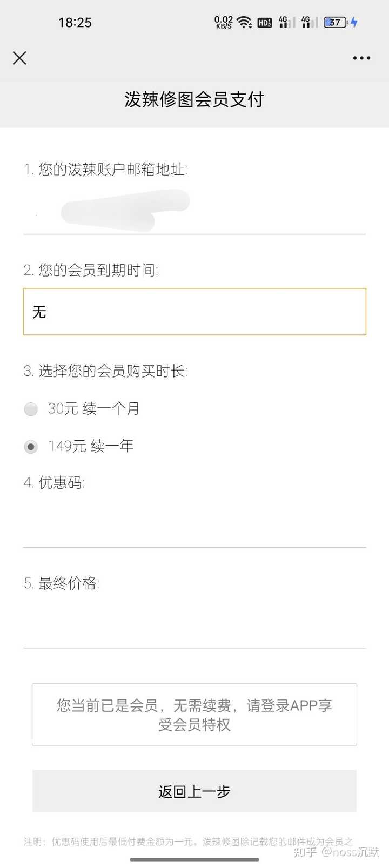Image resolution: width=389 pixels, height=868 pixels.
Task: Choose the "149元 续一年" label
Action: 90,446
